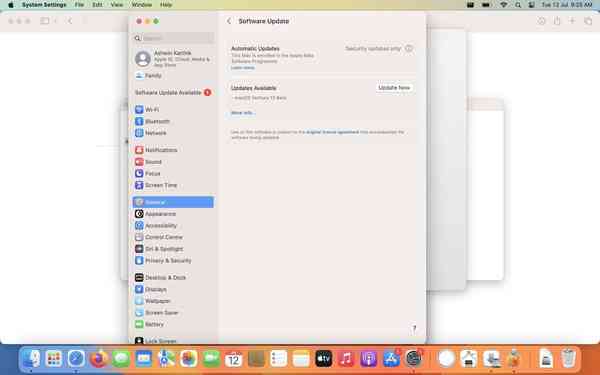Open the View menu
The width and height of the screenshot is (600, 375).
(x=117, y=5)
